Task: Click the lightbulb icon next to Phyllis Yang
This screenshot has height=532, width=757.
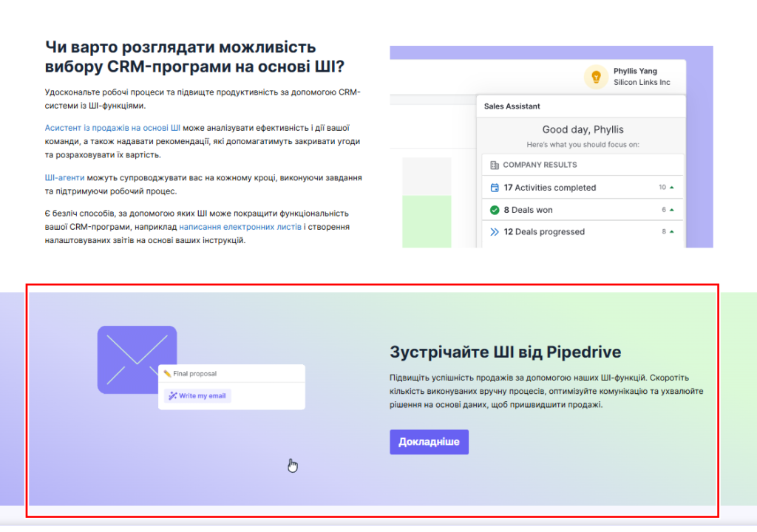Action: [596, 77]
